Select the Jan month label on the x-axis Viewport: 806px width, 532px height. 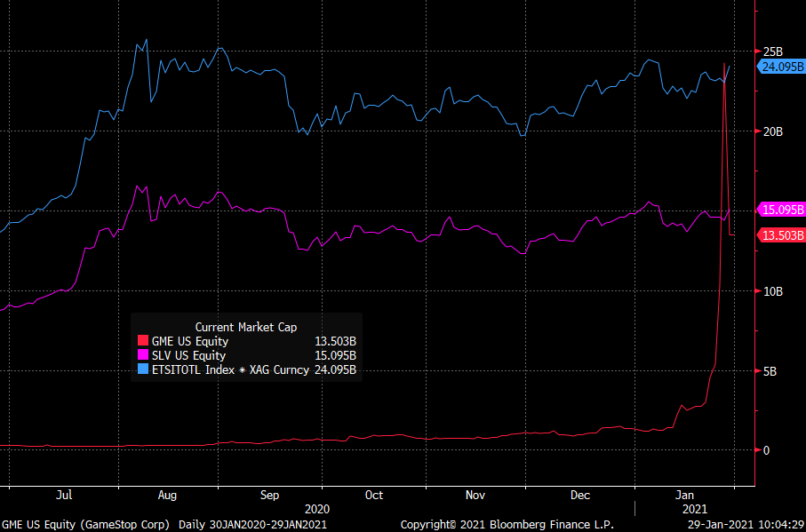[x=685, y=495]
